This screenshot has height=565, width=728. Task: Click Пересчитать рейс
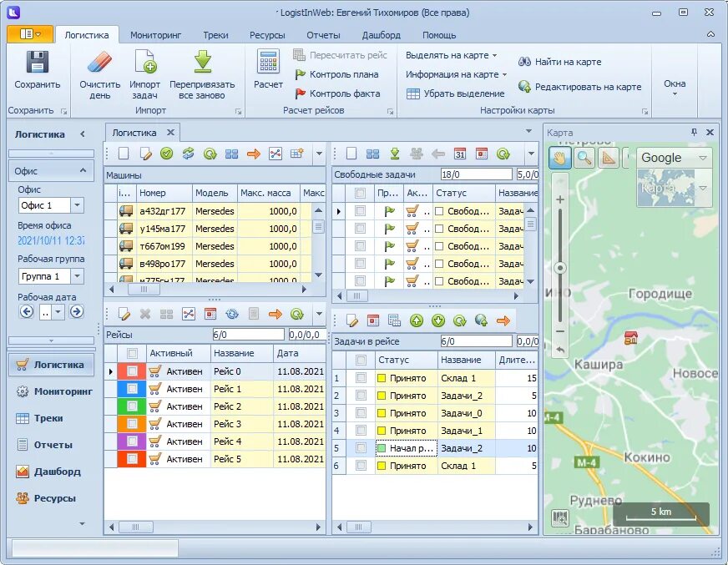click(x=340, y=55)
